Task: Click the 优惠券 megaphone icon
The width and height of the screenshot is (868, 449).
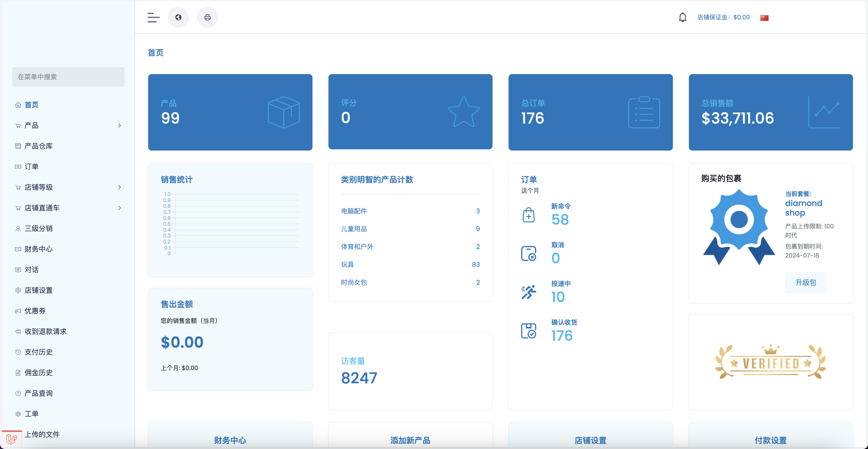Action: pyautogui.click(x=18, y=311)
